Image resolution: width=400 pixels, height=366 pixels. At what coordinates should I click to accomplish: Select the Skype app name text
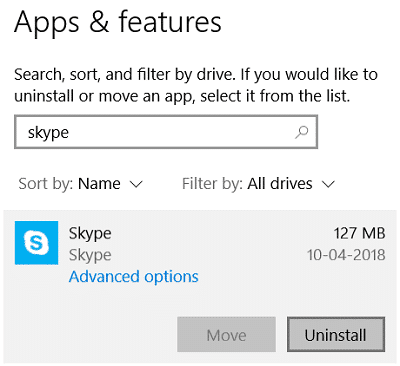[x=90, y=233]
